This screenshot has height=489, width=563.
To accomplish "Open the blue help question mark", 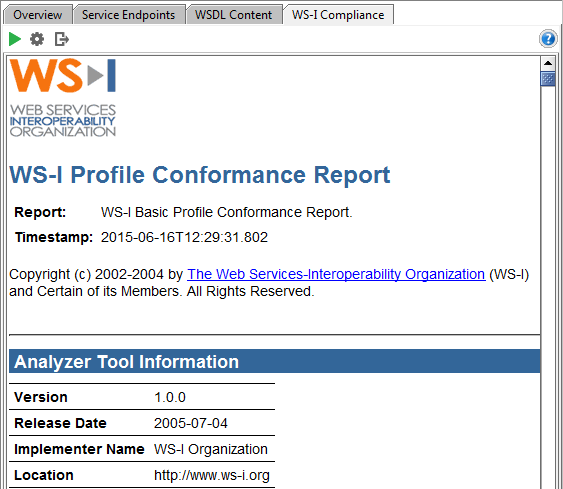I will tap(548, 38).
